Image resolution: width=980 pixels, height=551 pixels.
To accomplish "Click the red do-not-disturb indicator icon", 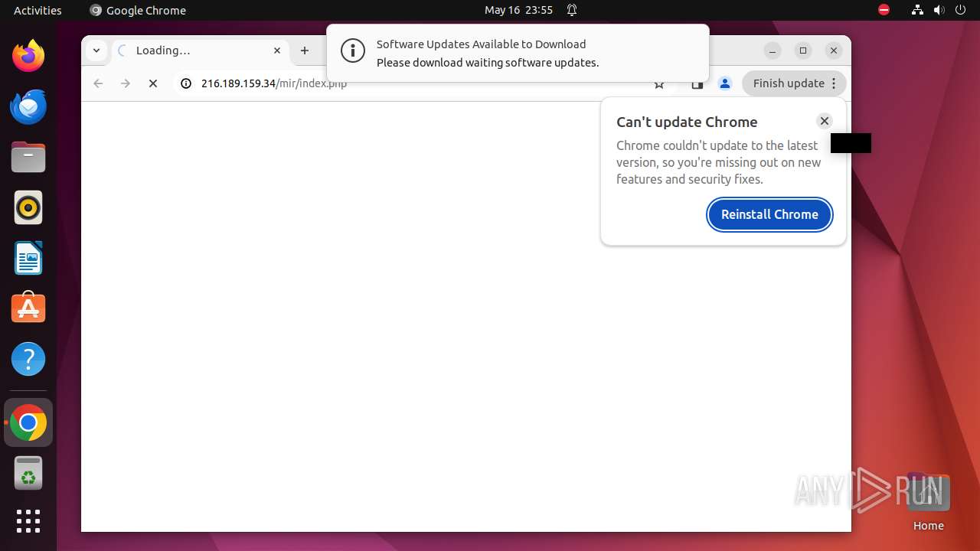I will tap(884, 10).
